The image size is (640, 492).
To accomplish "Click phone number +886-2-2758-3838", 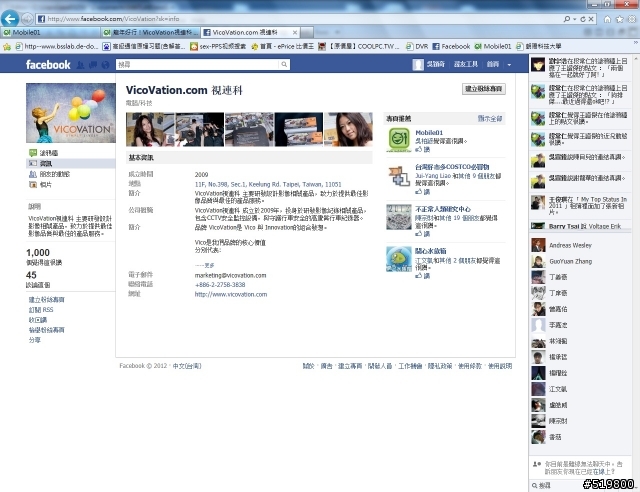I will click(x=220, y=285).
